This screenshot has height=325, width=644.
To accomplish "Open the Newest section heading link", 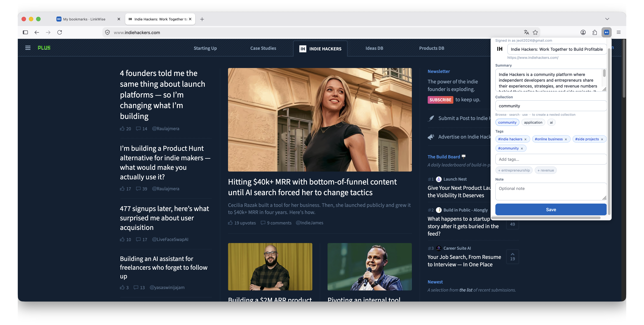I will click(435, 282).
